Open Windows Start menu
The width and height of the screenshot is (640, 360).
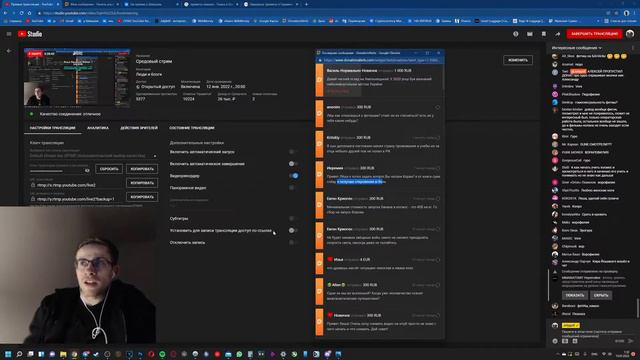(8, 354)
